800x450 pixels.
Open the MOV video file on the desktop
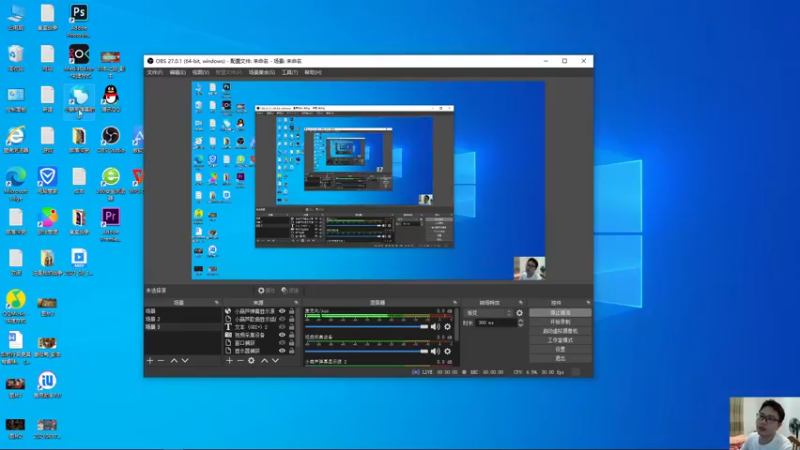79,262
